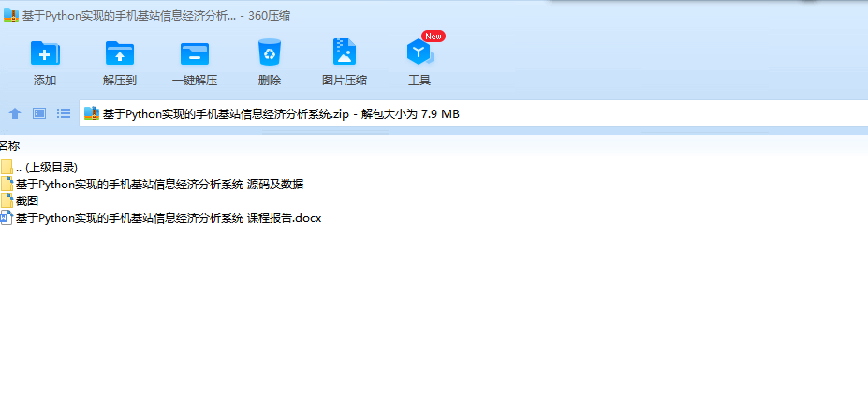Screen dimensions: 868x415
Task: Click the 课程报告.docx Word file icon
Action: [x=7, y=217]
